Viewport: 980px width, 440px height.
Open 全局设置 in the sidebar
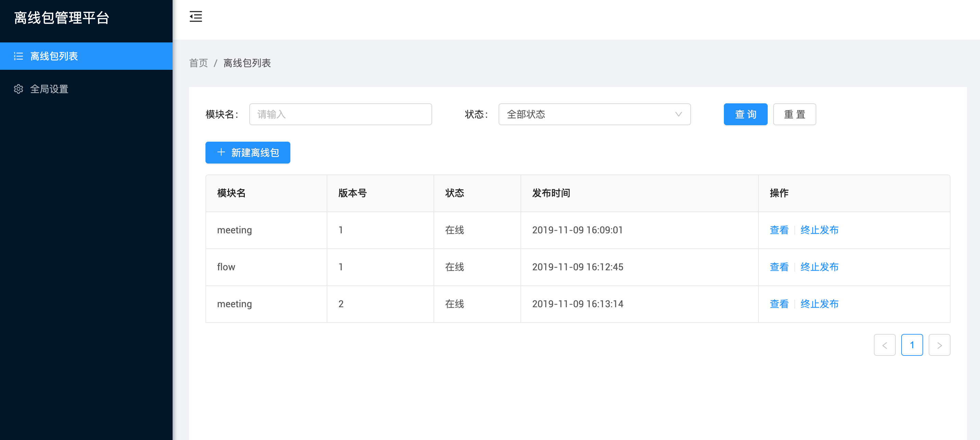(x=49, y=89)
